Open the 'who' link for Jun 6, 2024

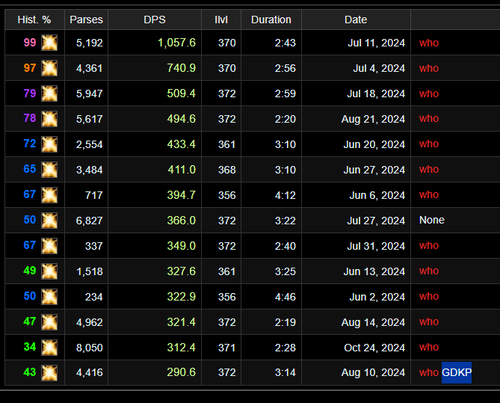point(429,195)
